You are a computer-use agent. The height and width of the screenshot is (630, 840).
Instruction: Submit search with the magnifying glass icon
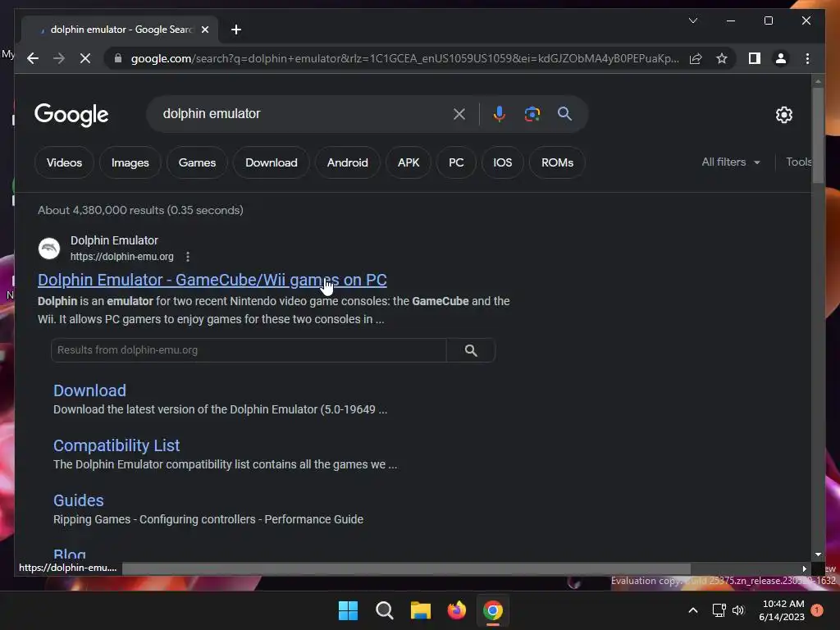[564, 113]
